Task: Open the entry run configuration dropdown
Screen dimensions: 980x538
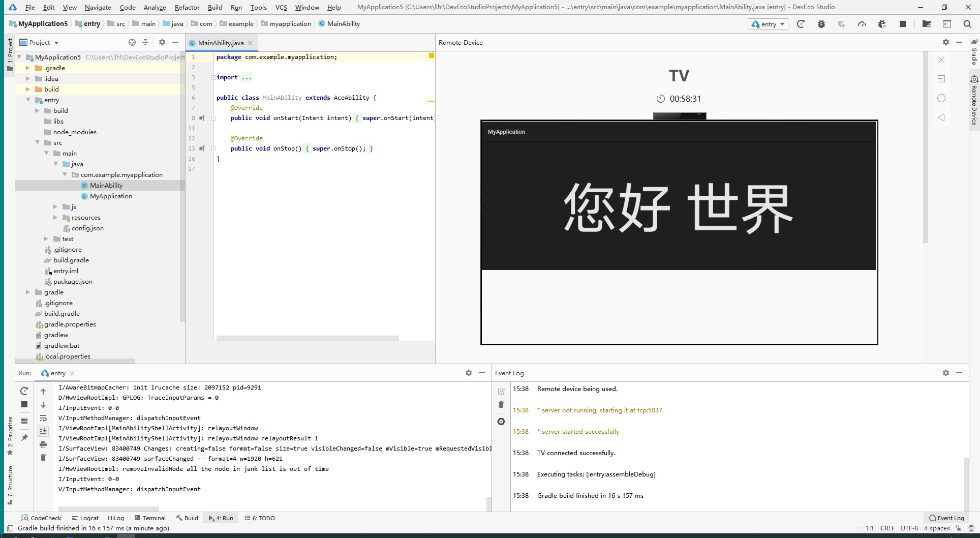Action: click(x=768, y=24)
